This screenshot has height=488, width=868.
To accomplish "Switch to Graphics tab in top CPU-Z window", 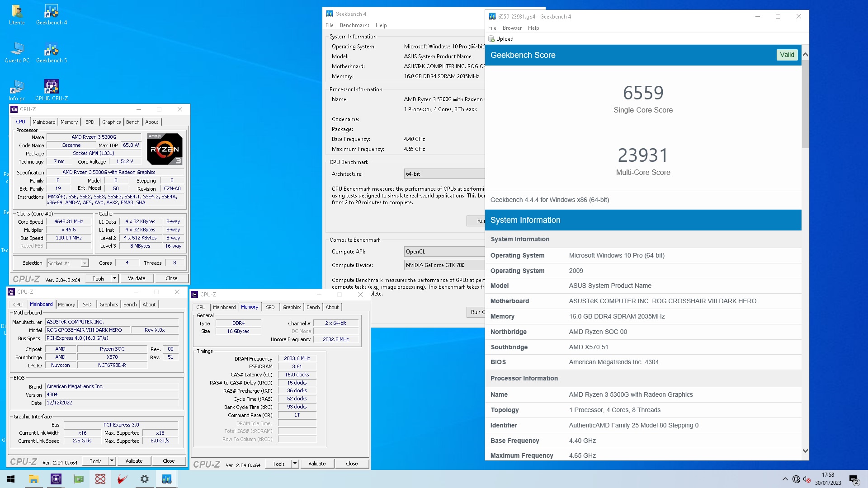I will [111, 122].
